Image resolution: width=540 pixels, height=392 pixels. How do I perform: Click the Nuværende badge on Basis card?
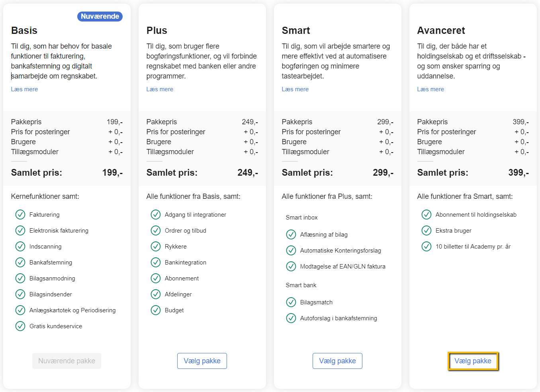pyautogui.click(x=100, y=16)
